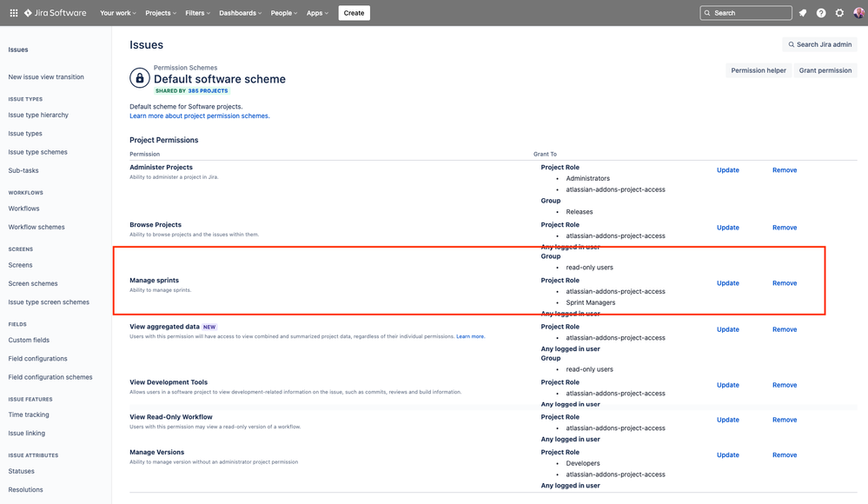Expand the Apps menu
Screen dimensions: 868x504
[x=317, y=13]
